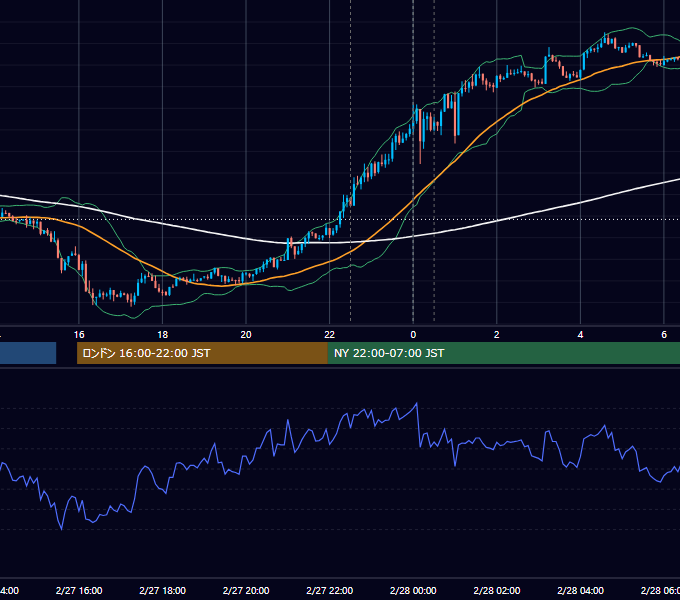Click the 2/27 16:00 label on the lower axis
The image size is (680, 600).
[79, 590]
